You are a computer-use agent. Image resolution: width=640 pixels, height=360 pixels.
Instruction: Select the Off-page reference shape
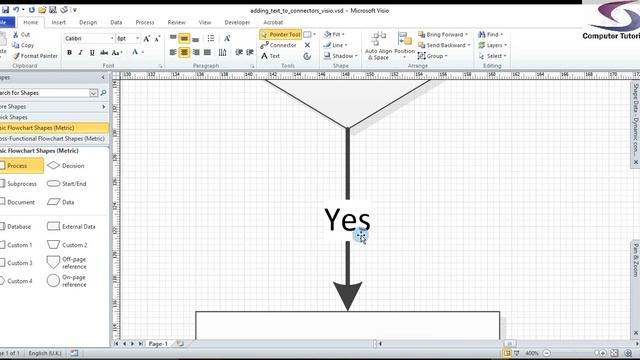click(x=67, y=263)
